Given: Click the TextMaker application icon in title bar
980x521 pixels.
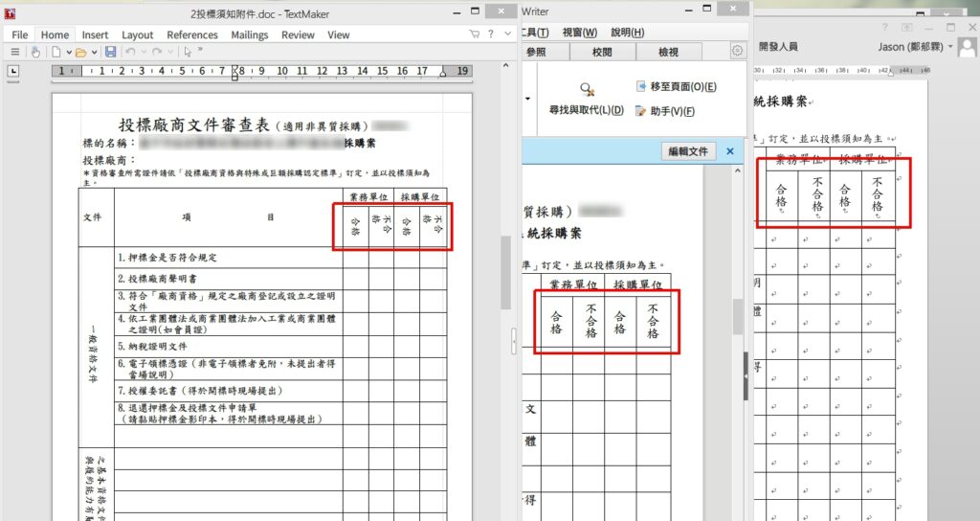Looking at the screenshot, I should point(10,13).
